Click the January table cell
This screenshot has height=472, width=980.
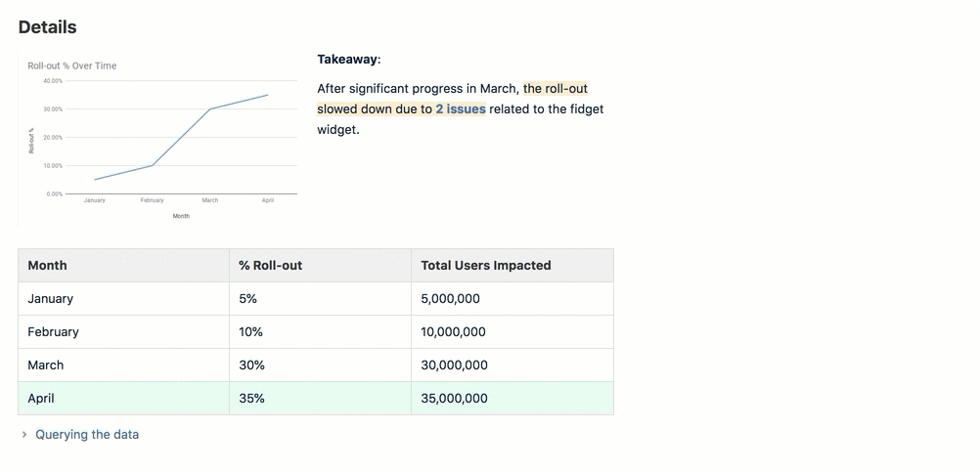(x=51, y=298)
